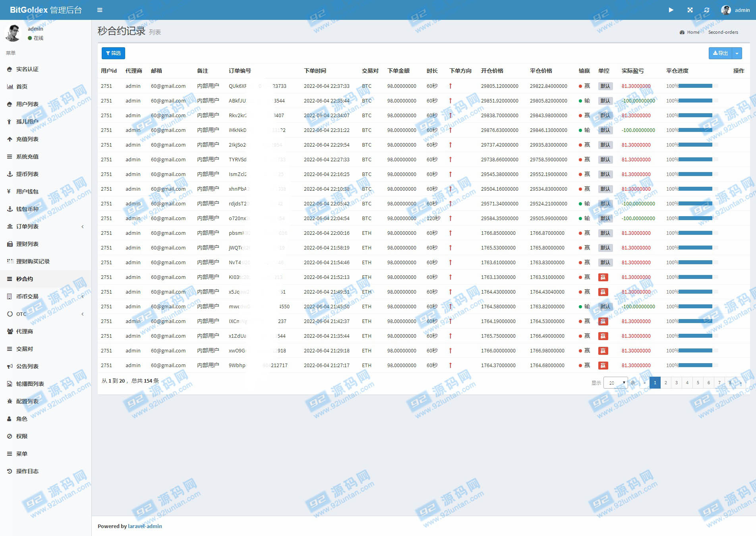
Task: Open 轮播图列表 in the sidebar
Action: 46,384
